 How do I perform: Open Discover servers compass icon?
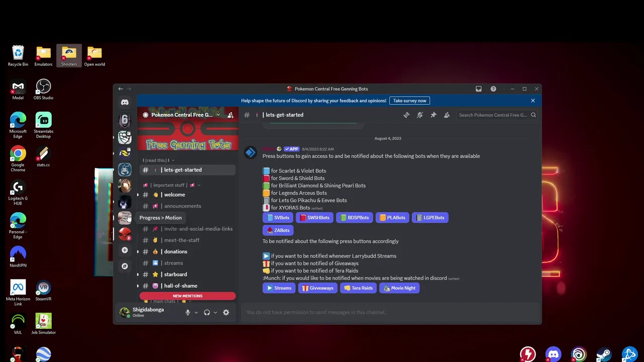coord(125,266)
